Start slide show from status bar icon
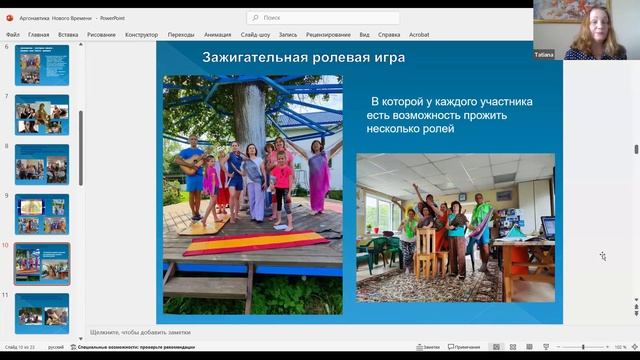 546,347
